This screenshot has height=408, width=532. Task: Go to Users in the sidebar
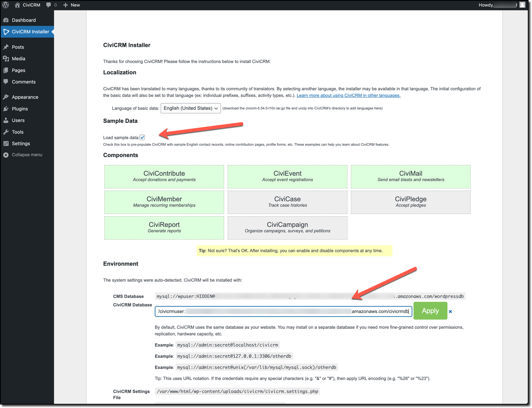click(18, 120)
